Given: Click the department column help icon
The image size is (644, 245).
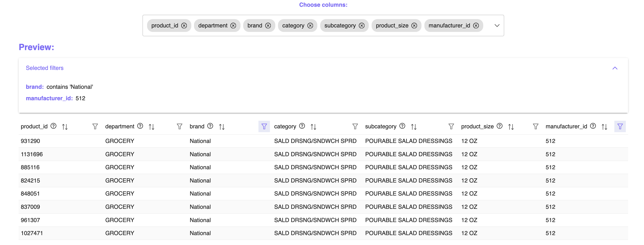Looking at the screenshot, I should [x=140, y=126].
